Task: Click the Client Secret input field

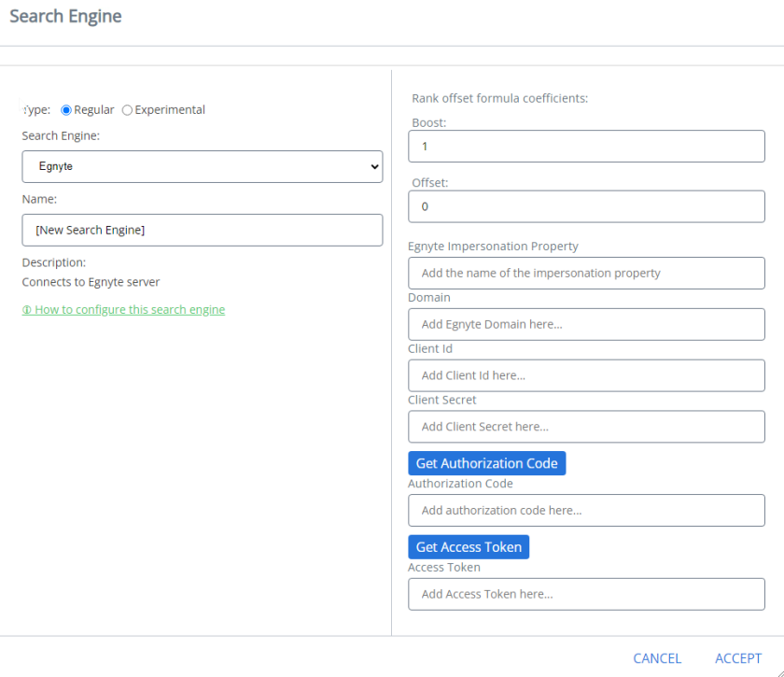Action: tap(586, 427)
